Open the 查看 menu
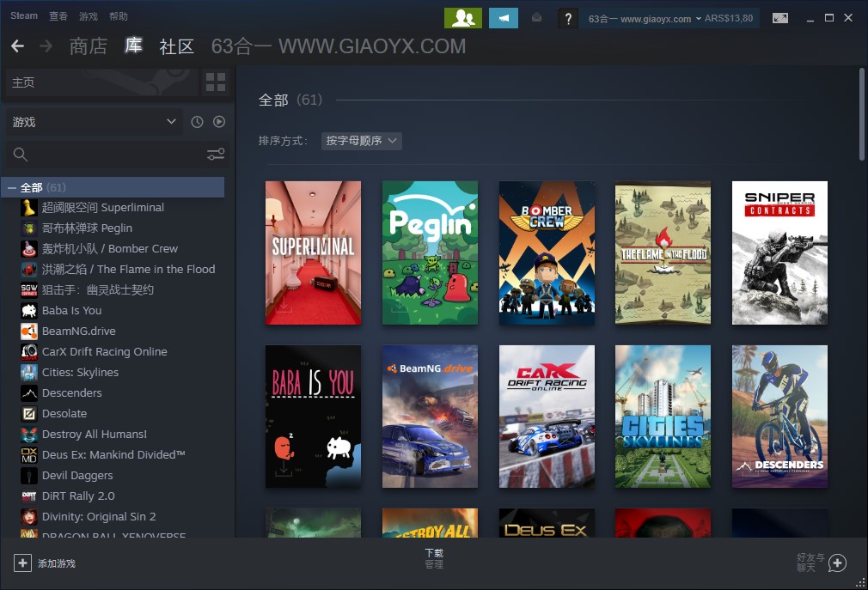This screenshot has height=590, width=868. click(58, 15)
